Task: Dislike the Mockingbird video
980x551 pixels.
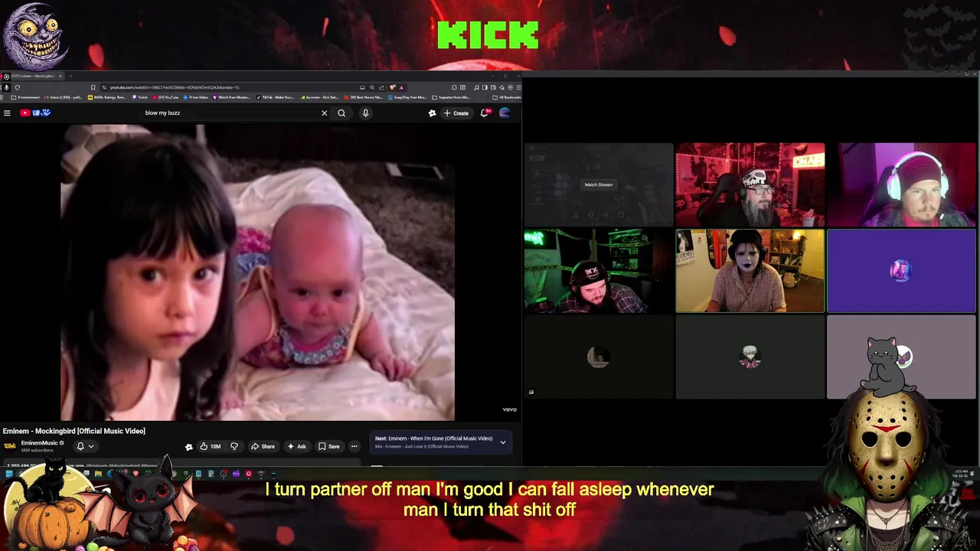Action: tap(234, 446)
